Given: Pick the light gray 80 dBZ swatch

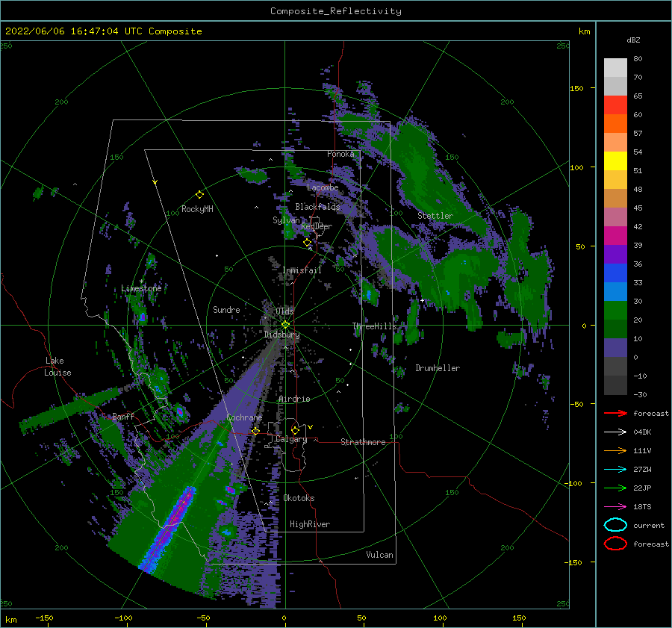Looking at the screenshot, I should pyautogui.click(x=615, y=67).
